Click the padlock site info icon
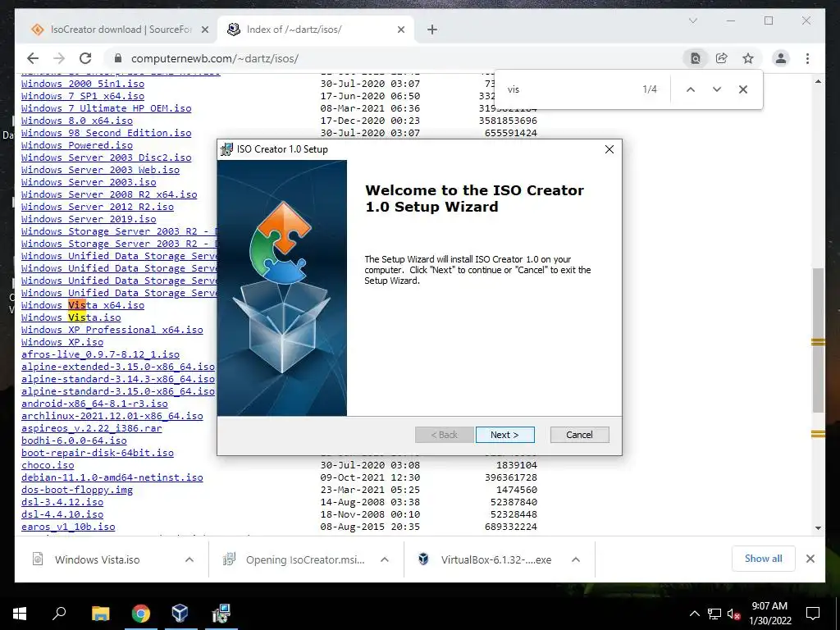The height and width of the screenshot is (630, 840). (118, 58)
